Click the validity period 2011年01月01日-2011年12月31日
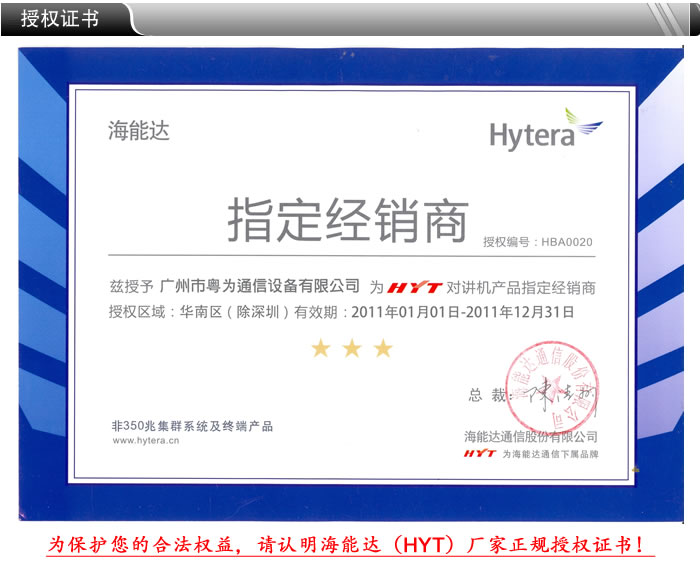The height and width of the screenshot is (568, 700). 462,312
